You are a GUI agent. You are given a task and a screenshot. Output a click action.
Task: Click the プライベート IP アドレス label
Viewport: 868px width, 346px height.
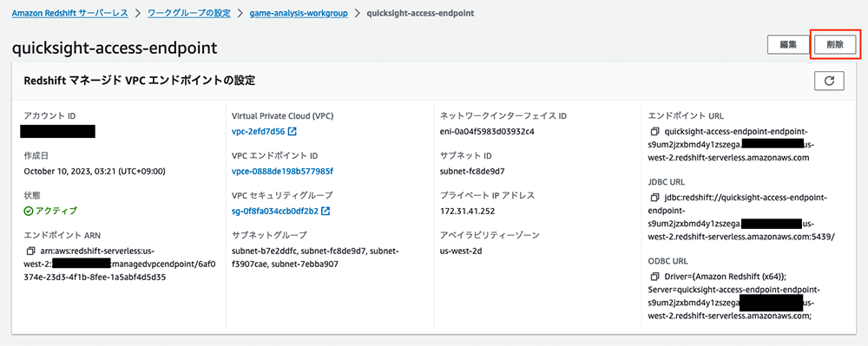pos(488,196)
